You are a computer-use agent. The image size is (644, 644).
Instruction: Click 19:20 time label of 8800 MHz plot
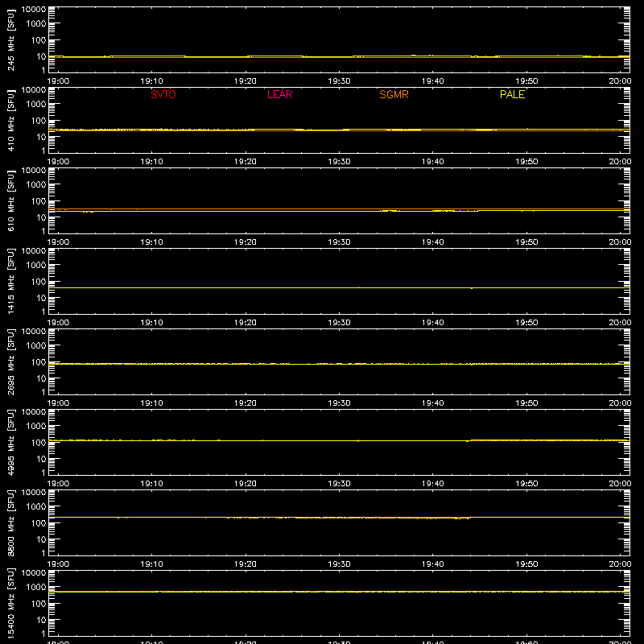pyautogui.click(x=246, y=564)
